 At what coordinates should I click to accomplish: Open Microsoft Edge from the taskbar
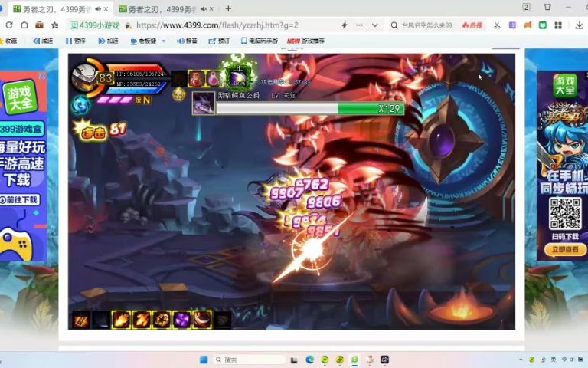tap(309, 360)
